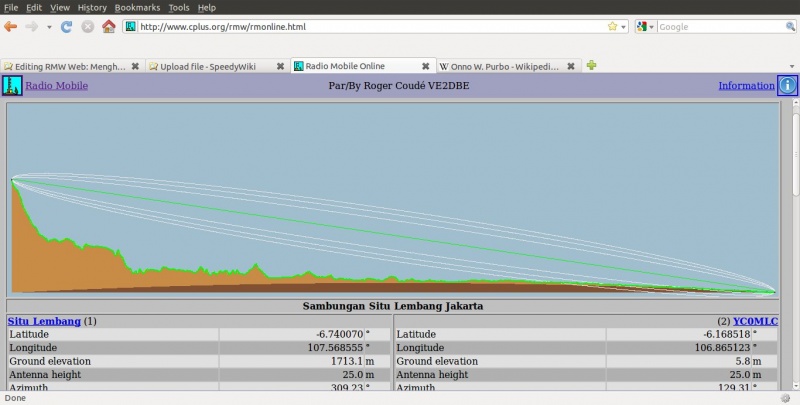Open a new tab with the green plus
The width and height of the screenshot is (800, 405).
[592, 66]
